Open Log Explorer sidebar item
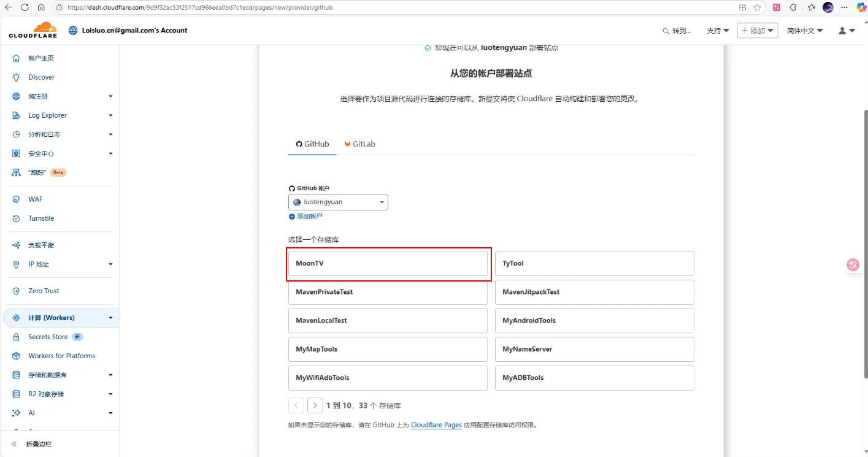This screenshot has height=457, width=868. [x=60, y=115]
